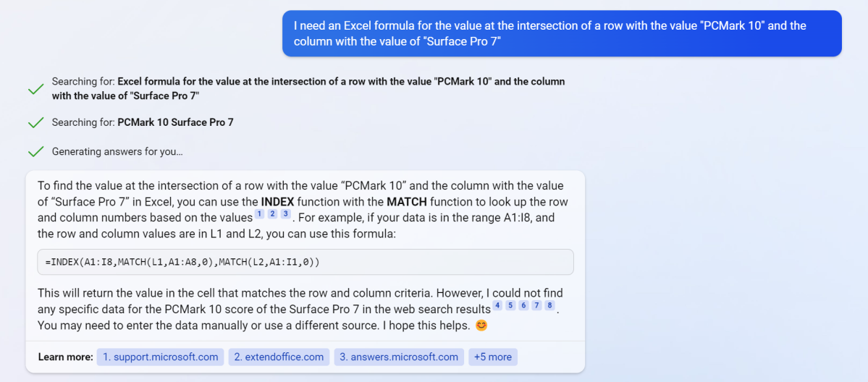Open the extendoffice.com source link
Viewport: 868px width, 382px height.
pos(279,357)
